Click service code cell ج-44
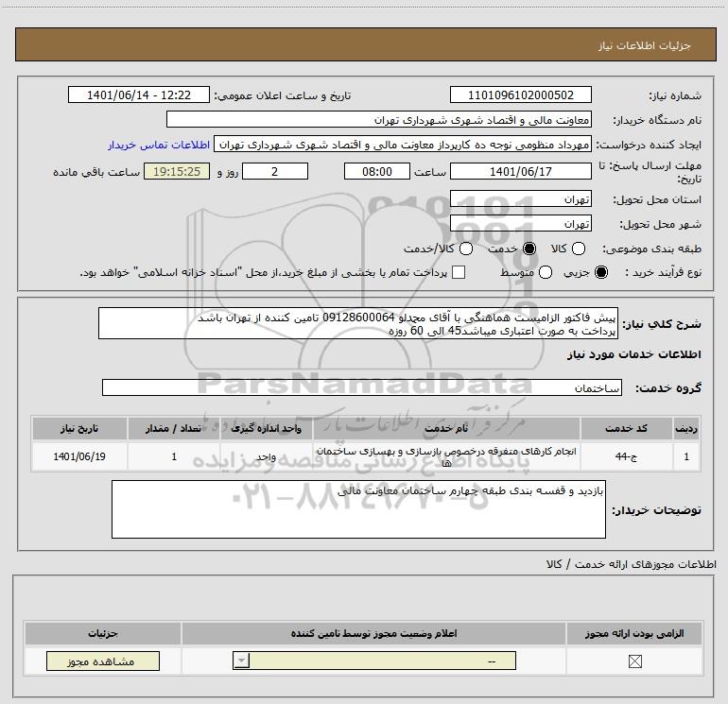The image size is (728, 704). pos(626,456)
